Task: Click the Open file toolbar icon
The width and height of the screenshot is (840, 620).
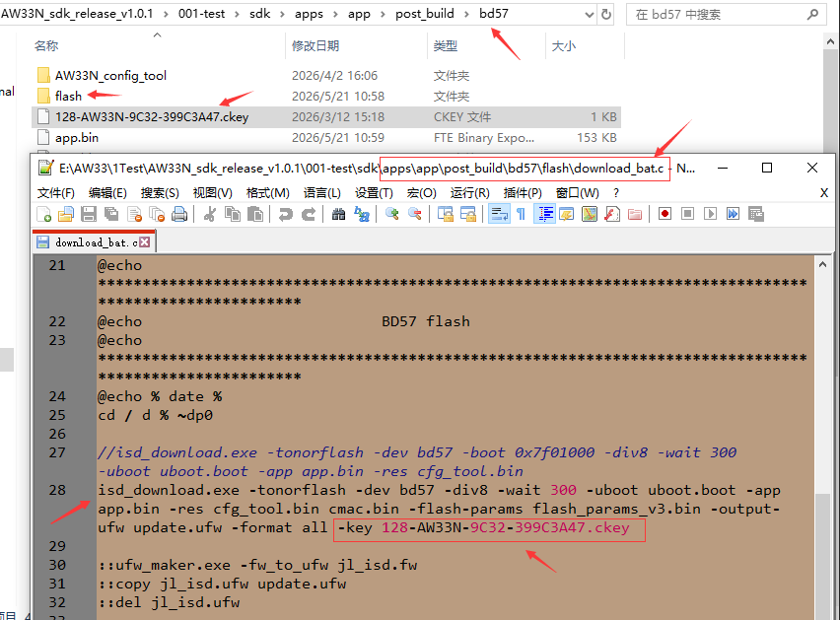Action: click(x=66, y=214)
